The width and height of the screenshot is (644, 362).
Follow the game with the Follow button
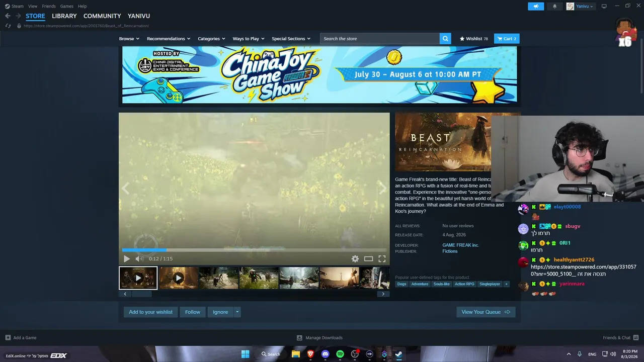tap(193, 312)
